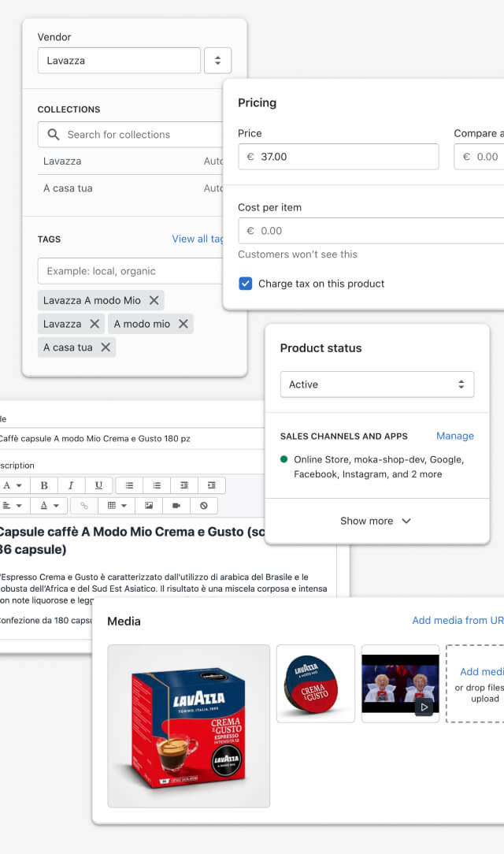Click the Add media from URL link

pyautogui.click(x=458, y=620)
